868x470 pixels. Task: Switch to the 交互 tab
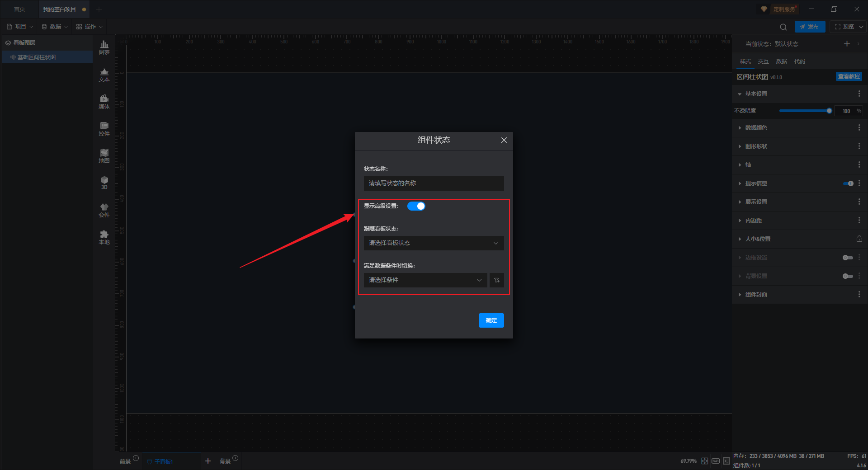pos(763,61)
